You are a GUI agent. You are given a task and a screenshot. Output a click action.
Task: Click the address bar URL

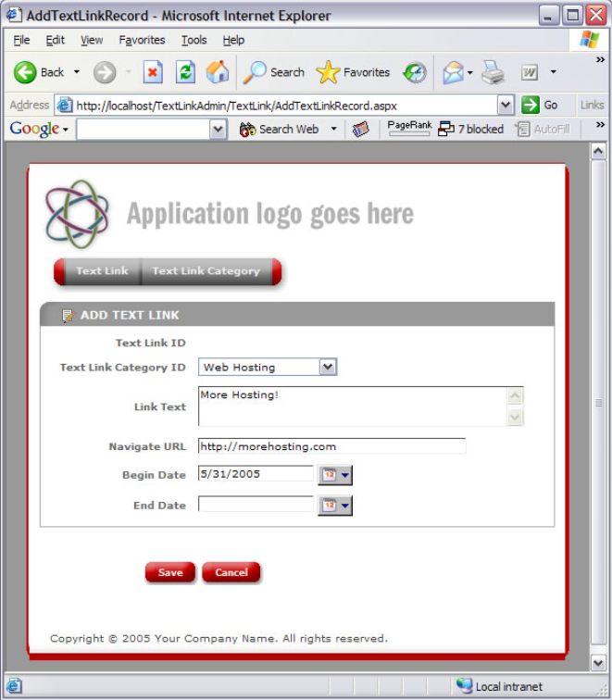[x=237, y=106]
